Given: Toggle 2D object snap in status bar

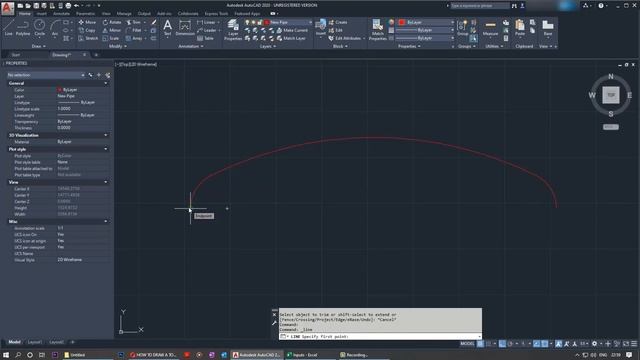Looking at the screenshot, I should (x=544, y=344).
